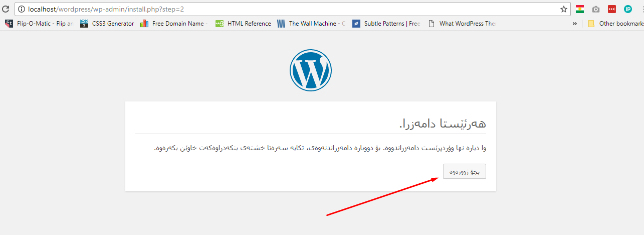Click the CSS3 Generator favicon

[84, 23]
